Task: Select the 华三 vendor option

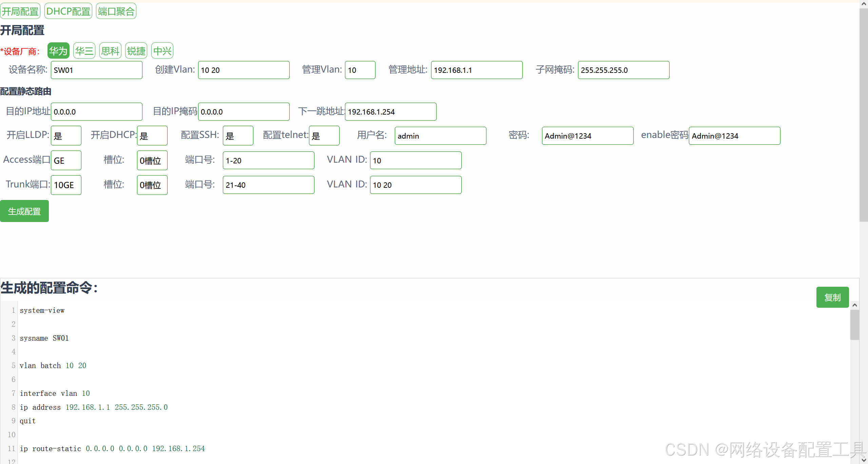Action: [84, 51]
